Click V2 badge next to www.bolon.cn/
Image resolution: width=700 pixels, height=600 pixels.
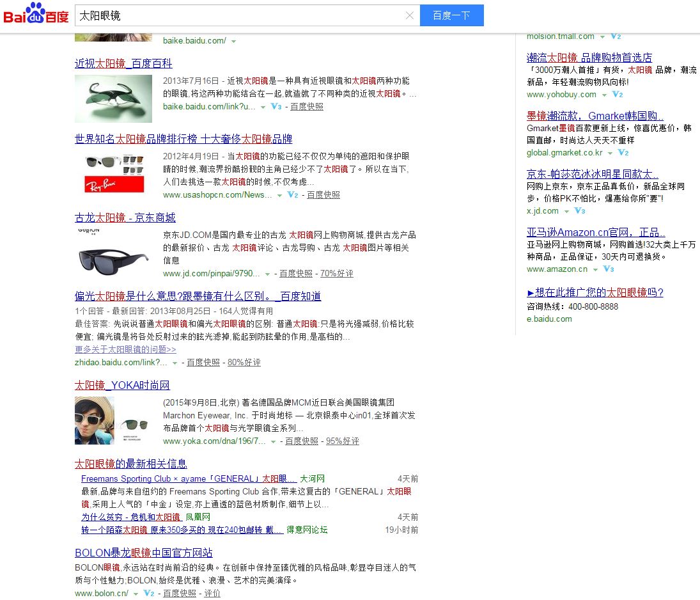coord(149,594)
